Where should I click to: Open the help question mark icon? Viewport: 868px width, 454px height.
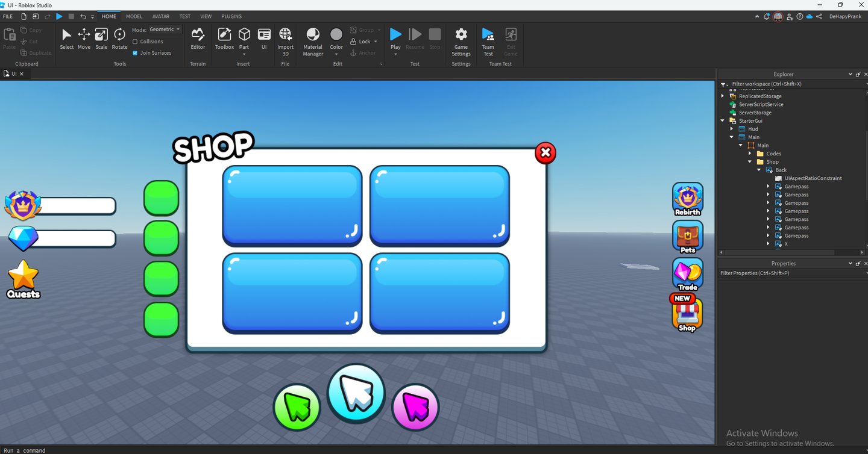(800, 16)
